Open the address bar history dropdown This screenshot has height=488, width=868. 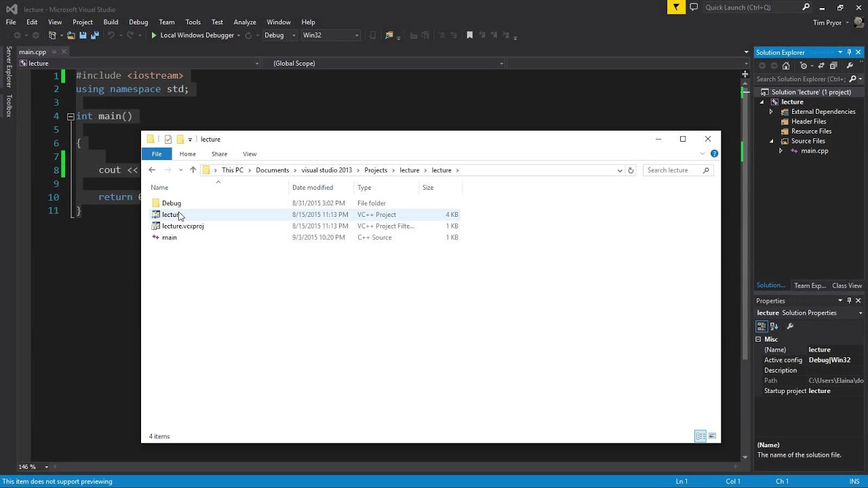620,170
